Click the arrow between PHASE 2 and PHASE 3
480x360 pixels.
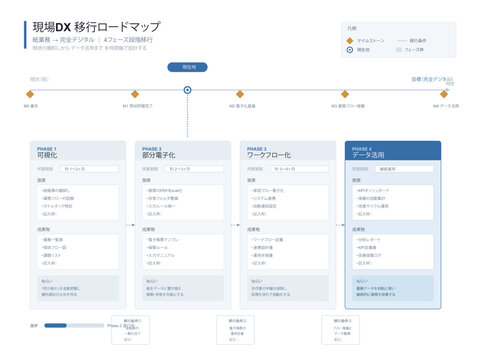(235, 225)
